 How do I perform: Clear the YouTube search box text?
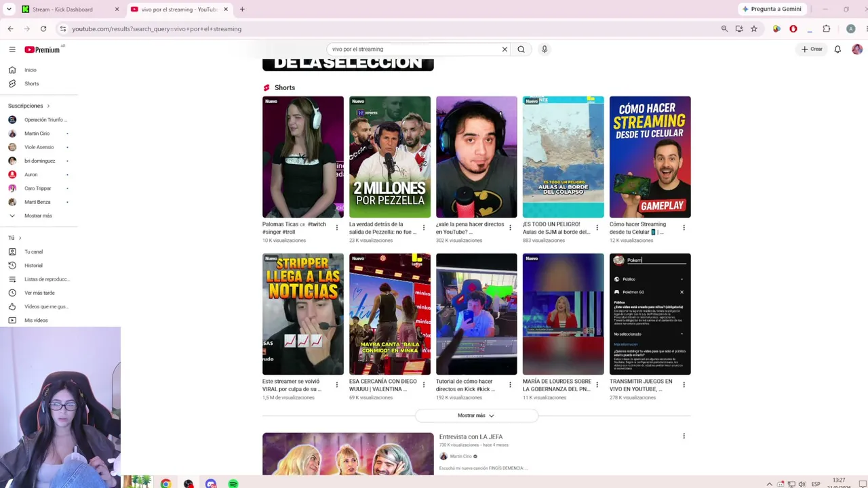click(505, 49)
